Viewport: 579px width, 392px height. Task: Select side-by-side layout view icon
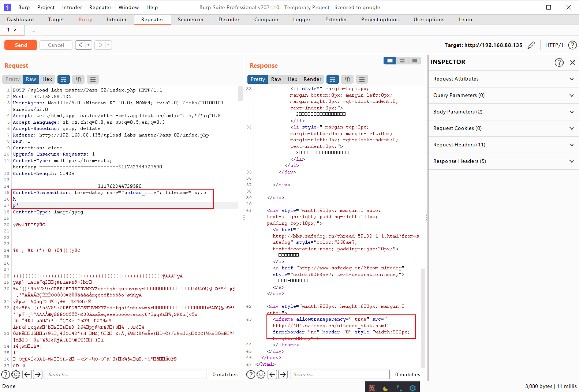pyautogui.click(x=390, y=60)
